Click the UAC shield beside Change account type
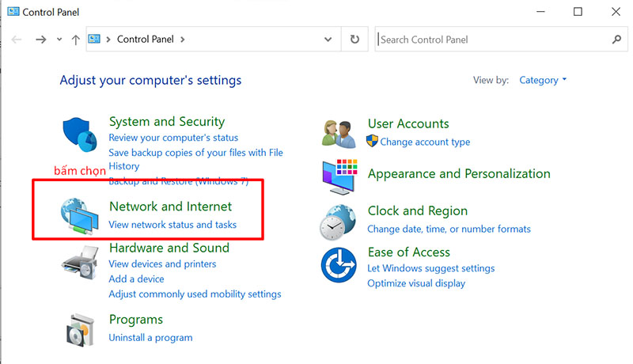Viewport: 633px width, 364px height. (372, 141)
